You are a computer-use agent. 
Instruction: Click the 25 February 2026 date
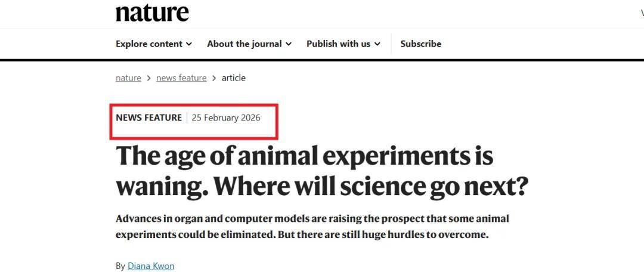click(x=226, y=118)
